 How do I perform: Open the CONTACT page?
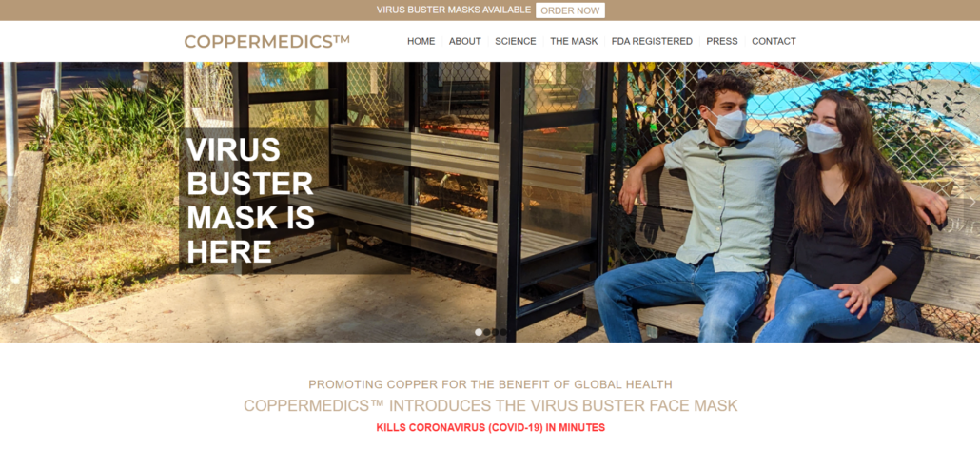(774, 41)
